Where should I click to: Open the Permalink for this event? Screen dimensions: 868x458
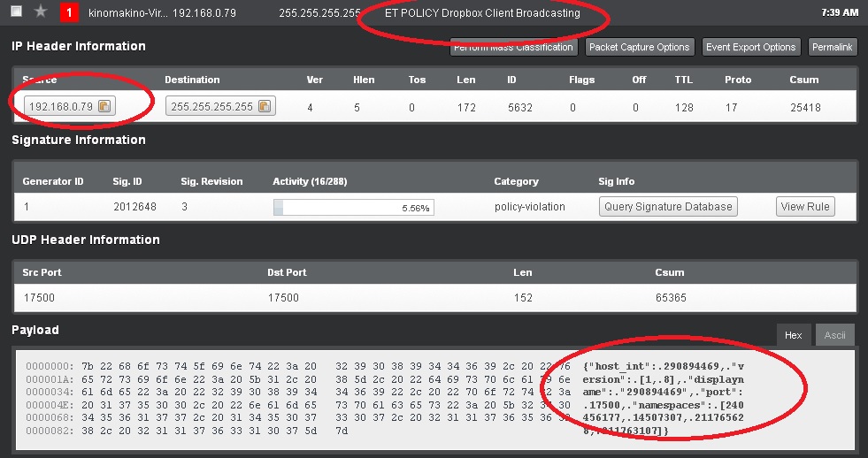point(833,48)
